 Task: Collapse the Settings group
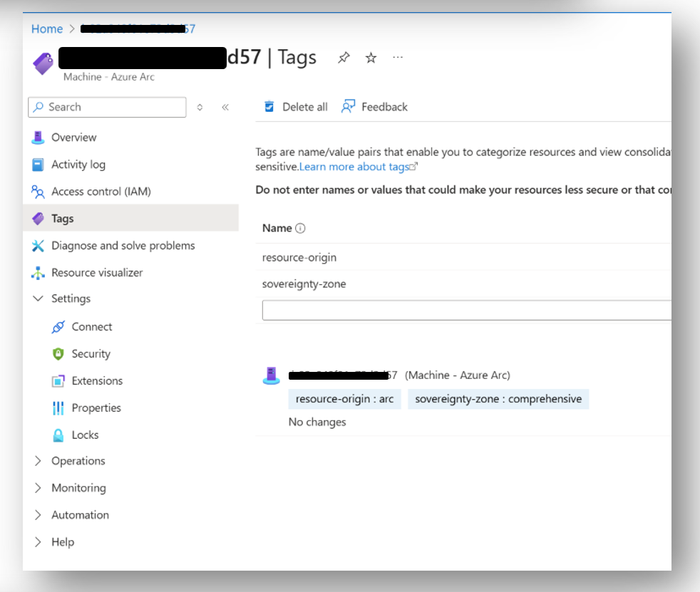coord(38,298)
